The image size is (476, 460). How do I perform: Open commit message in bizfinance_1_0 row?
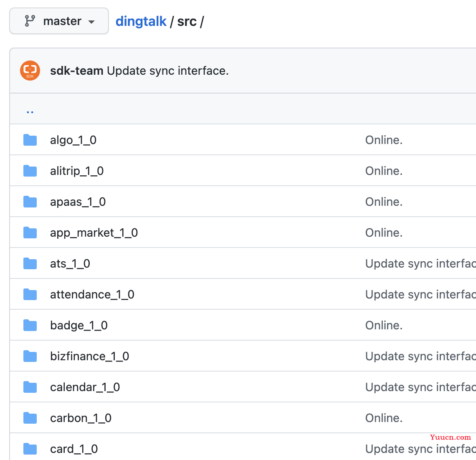(420, 356)
